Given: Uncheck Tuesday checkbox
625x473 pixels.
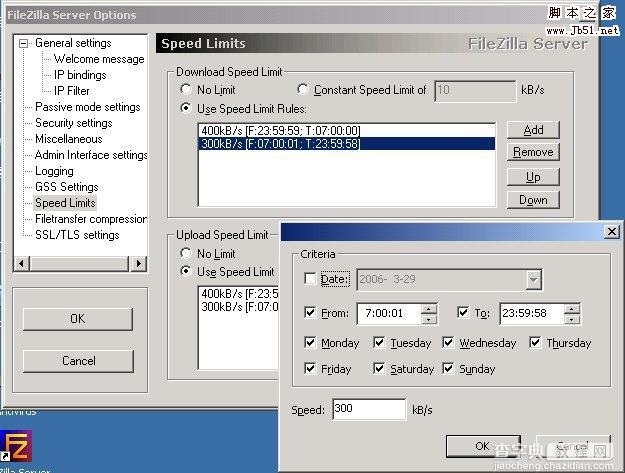Looking at the screenshot, I should [x=379, y=342].
